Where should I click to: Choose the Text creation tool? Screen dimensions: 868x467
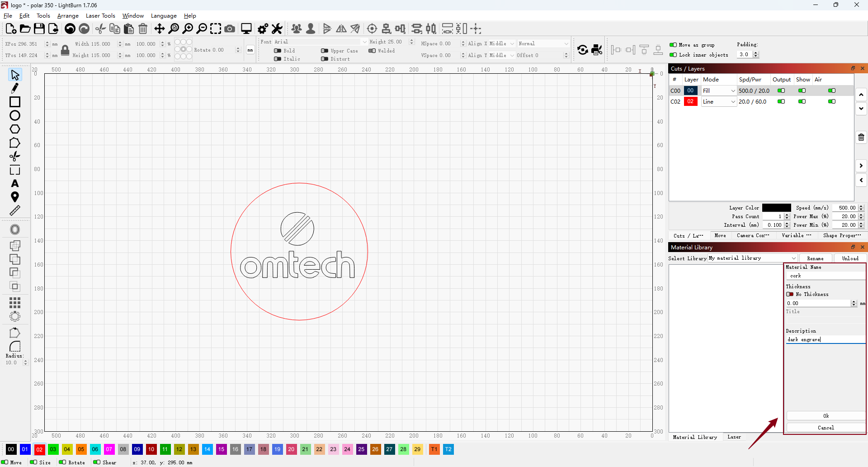point(15,183)
